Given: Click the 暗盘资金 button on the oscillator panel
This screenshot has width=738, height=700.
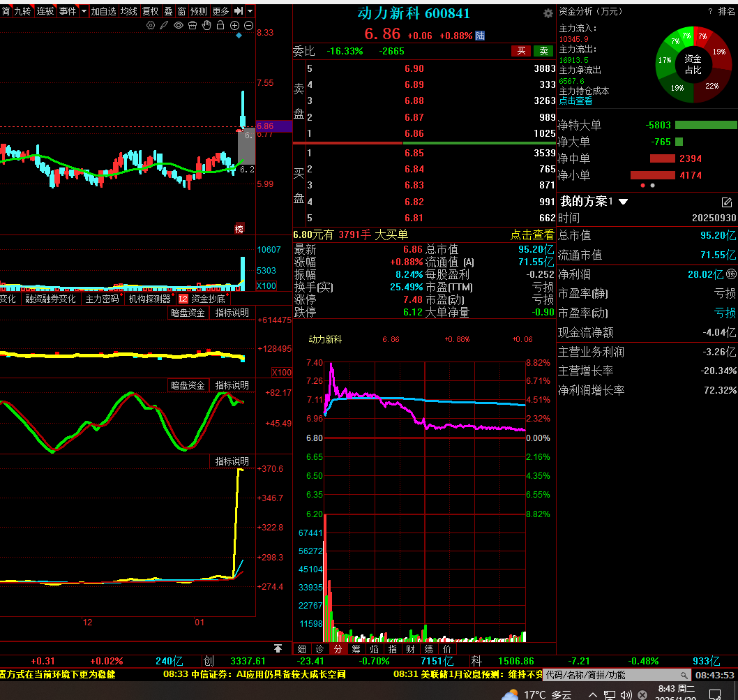Looking at the screenshot, I should (x=188, y=385).
